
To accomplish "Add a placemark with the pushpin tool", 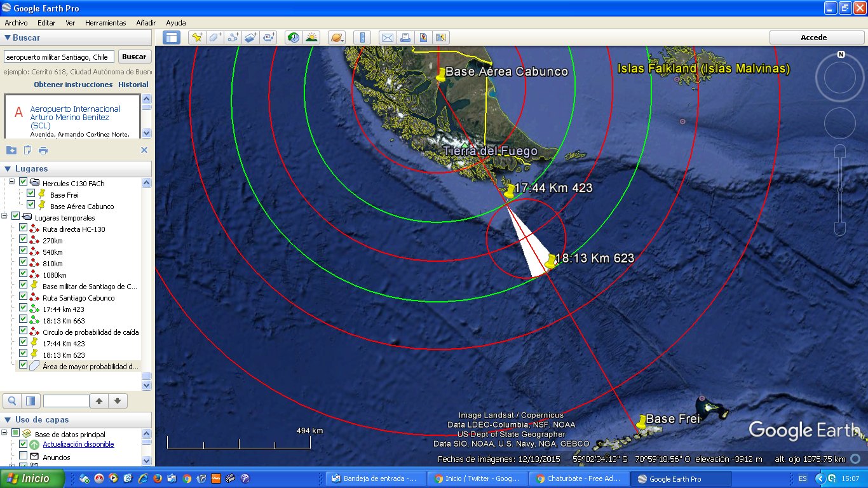I will coord(197,37).
